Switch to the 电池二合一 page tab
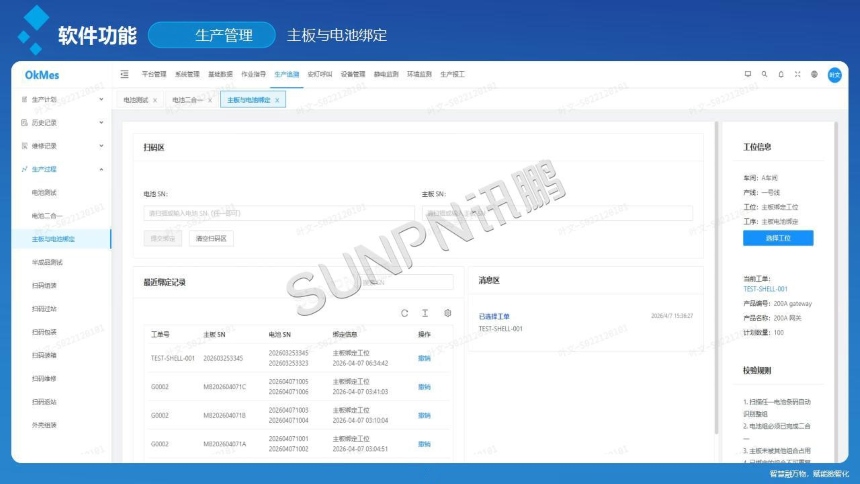Screen dimensions: 860x484 (187, 100)
